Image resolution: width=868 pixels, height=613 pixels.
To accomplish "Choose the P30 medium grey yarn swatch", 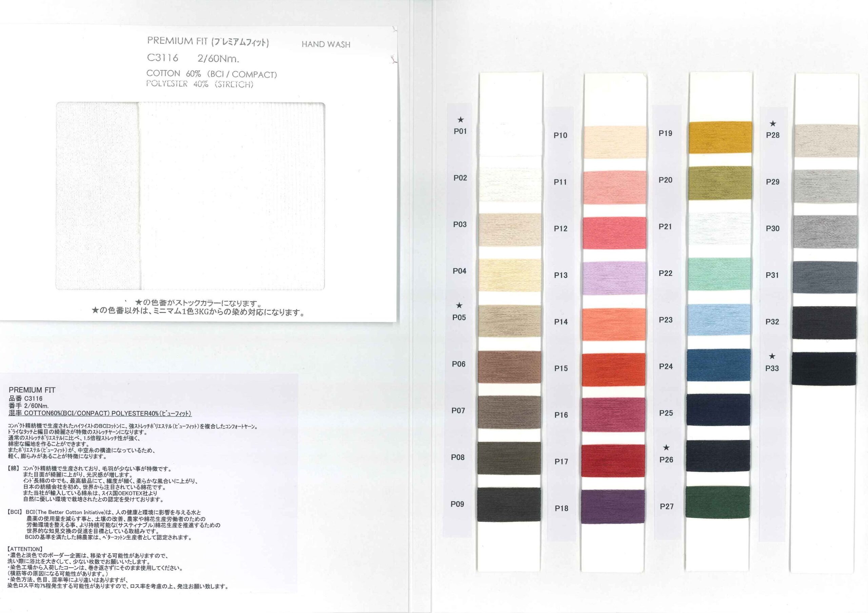I will tap(825, 232).
